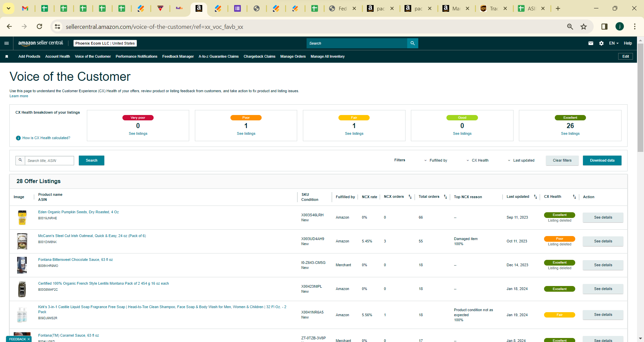The image size is (644, 342).
Task: Click the Eden Pumpkin Seeds product thumbnail
Action: tap(22, 218)
